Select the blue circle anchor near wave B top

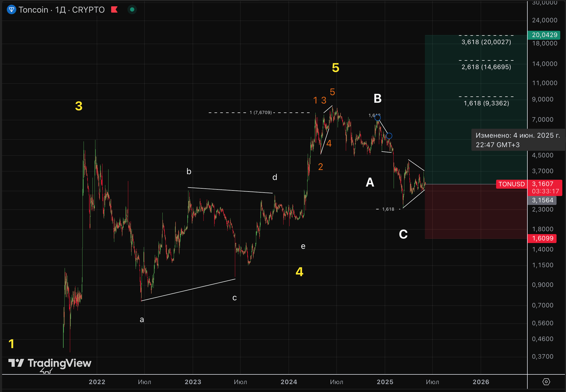coord(378,118)
